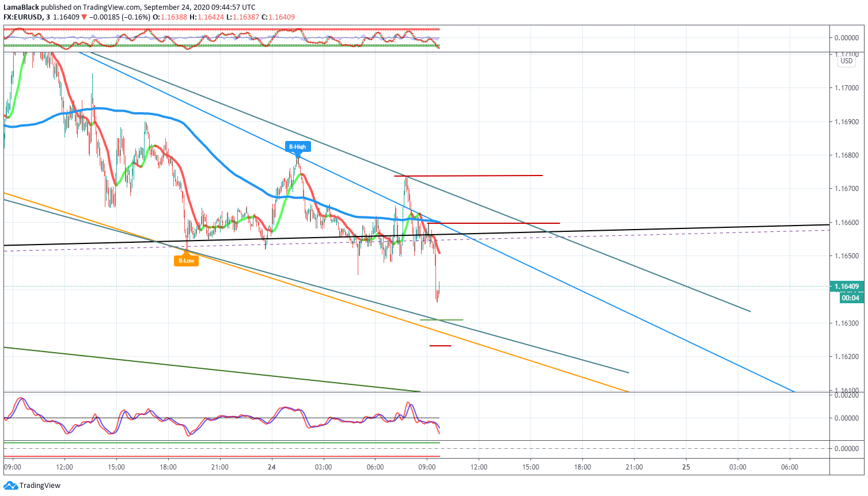The height and width of the screenshot is (496, 868).
Task: Click the 24 date label on time axis
Action: click(271, 467)
